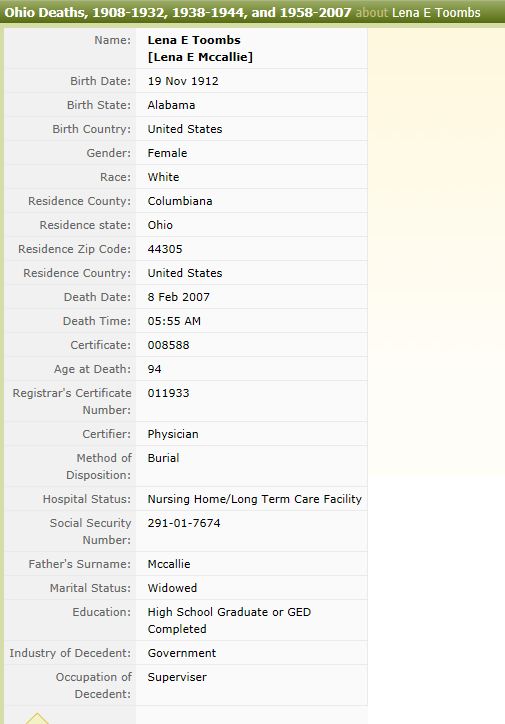Screen dimensions: 505x724
Task: Click the alternate name Lena E Mccallie
Action: pos(200,57)
